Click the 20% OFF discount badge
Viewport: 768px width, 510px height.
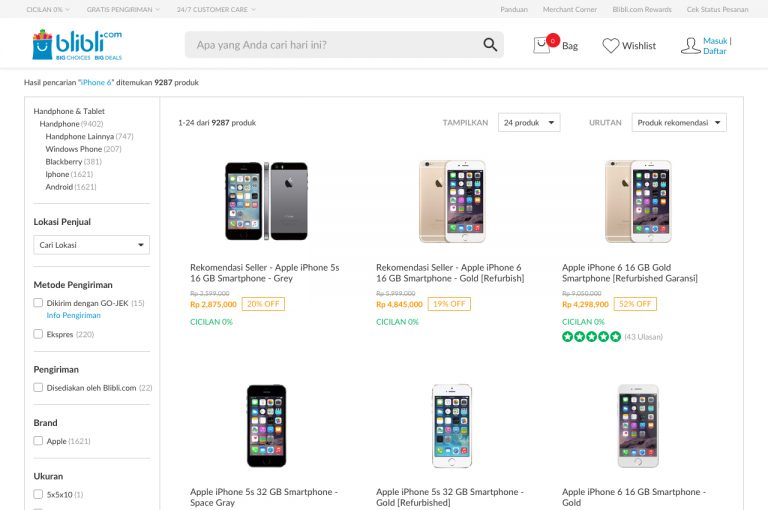[263, 304]
